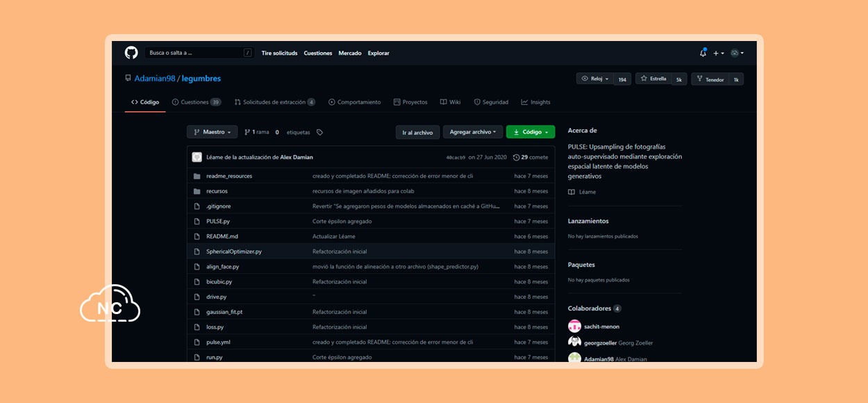Open the Léame link under Acerca de
The height and width of the screenshot is (403, 868).
pyautogui.click(x=582, y=192)
